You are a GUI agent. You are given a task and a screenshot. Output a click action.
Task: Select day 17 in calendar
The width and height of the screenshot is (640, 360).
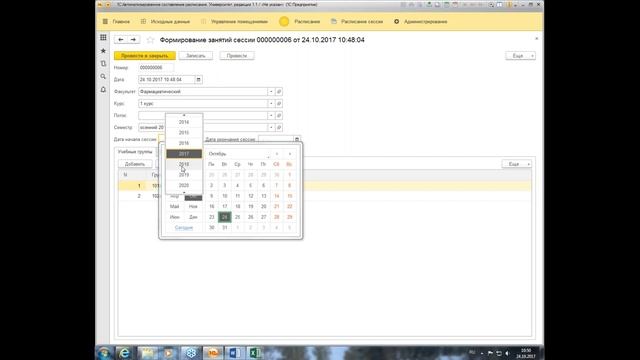click(x=224, y=207)
